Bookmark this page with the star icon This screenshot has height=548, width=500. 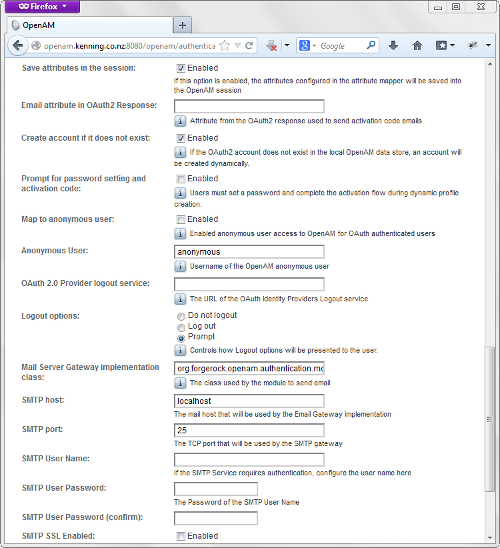coord(224,45)
